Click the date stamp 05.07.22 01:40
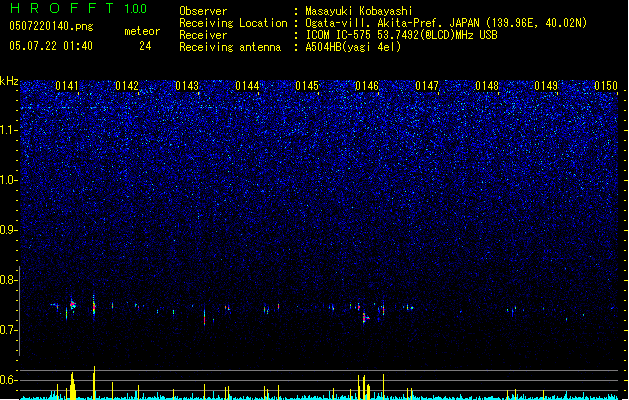 pyautogui.click(x=51, y=46)
